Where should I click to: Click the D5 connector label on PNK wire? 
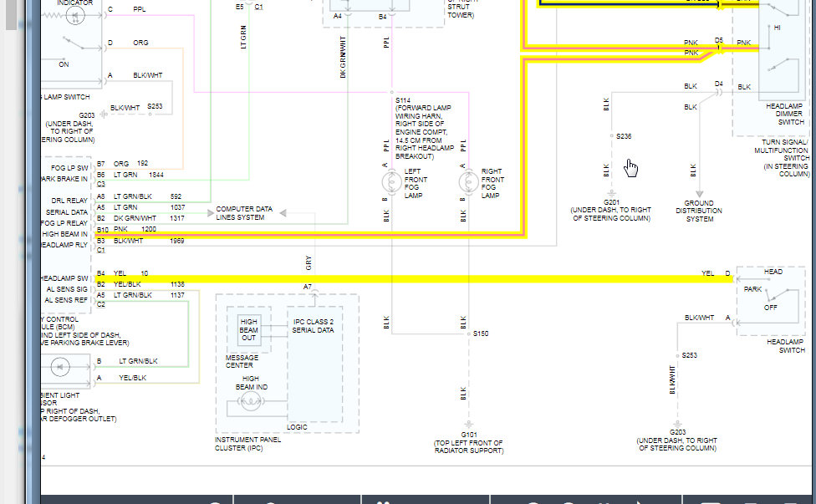tap(719, 40)
